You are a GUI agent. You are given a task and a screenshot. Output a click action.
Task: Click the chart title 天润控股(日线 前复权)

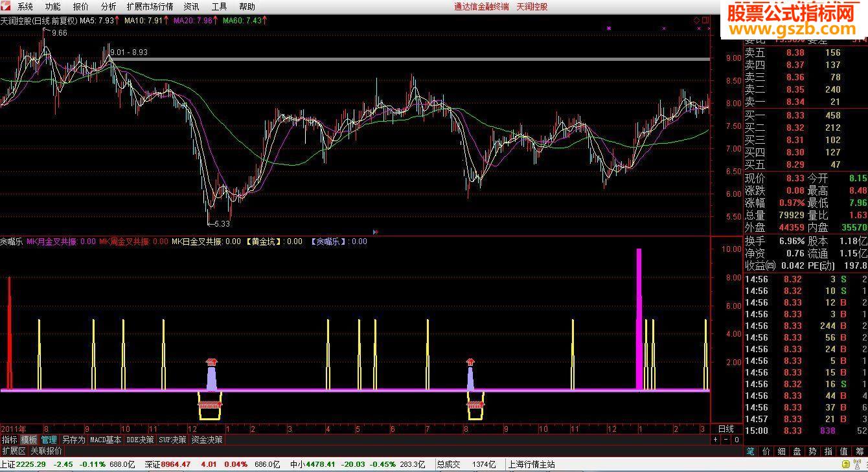(x=39, y=20)
